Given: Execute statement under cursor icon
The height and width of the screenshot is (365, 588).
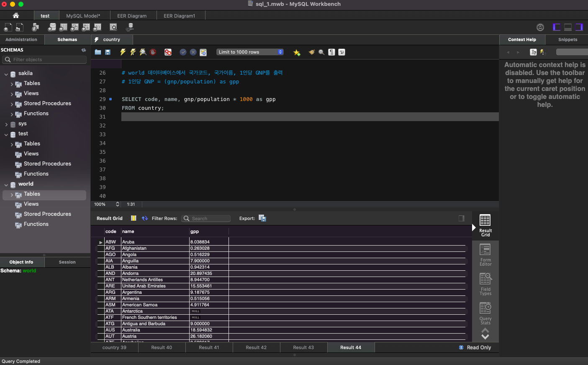Looking at the screenshot, I should [x=133, y=52].
